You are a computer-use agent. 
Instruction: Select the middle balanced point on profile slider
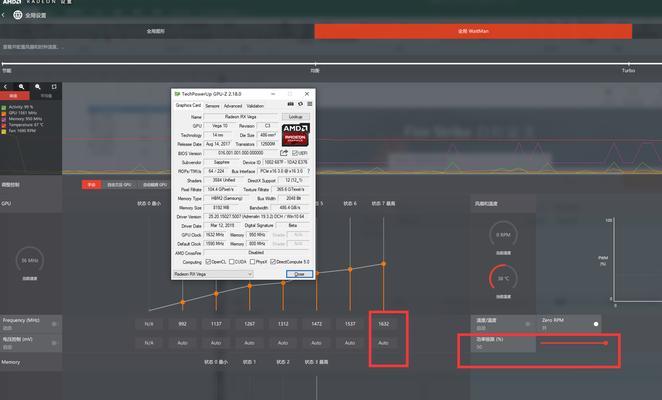tap(315, 64)
